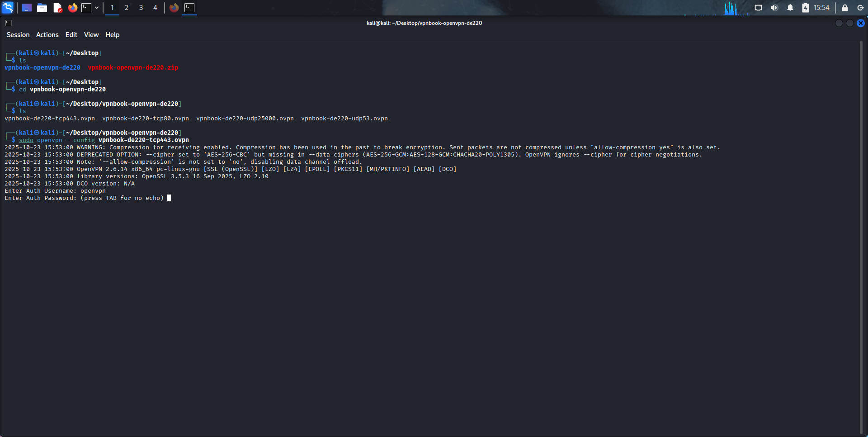Click the cd vpnbook-openvpn-de220 command
Viewport: 868px width, 437px height.
62,90
